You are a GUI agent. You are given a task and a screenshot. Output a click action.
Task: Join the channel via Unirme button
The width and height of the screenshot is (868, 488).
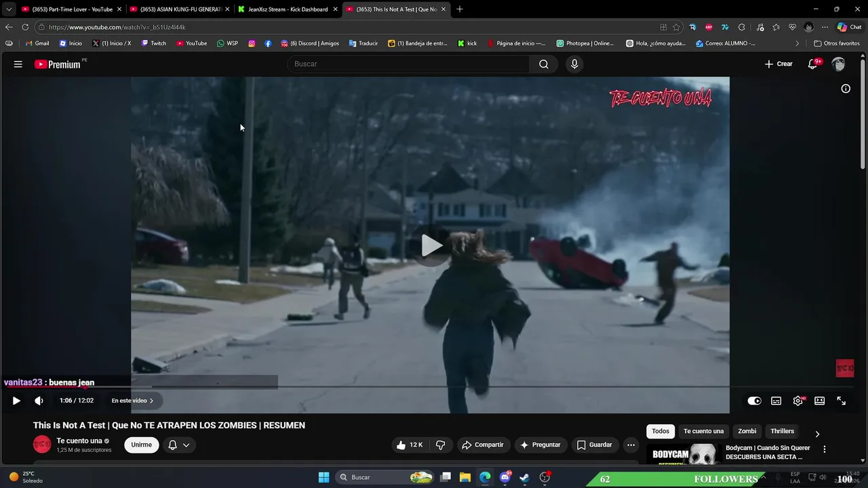point(142,445)
